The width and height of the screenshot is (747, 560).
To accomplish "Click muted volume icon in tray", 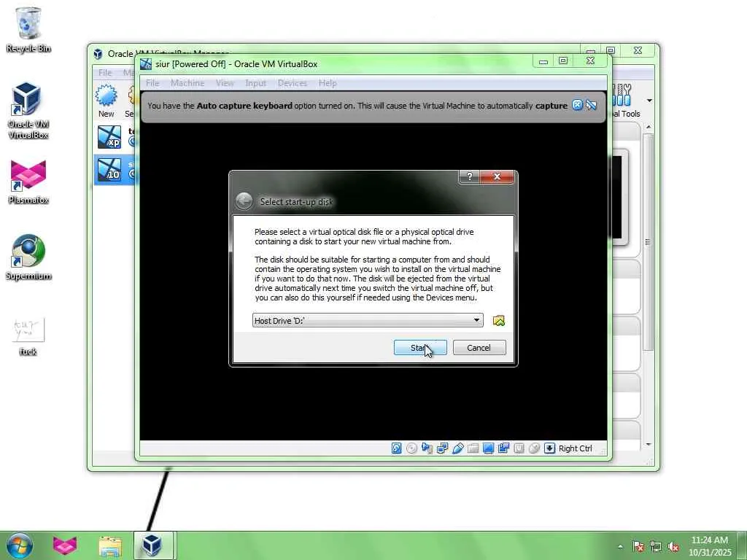I will pos(673,547).
